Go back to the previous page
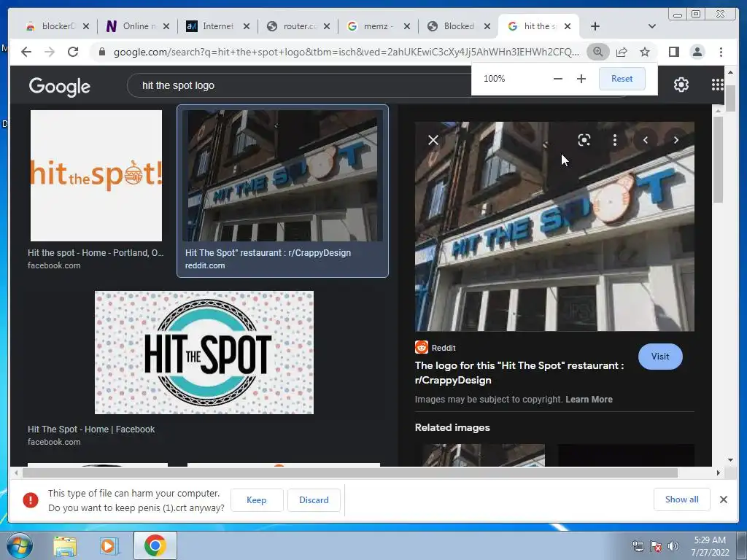The width and height of the screenshot is (747, 560). pos(26,52)
